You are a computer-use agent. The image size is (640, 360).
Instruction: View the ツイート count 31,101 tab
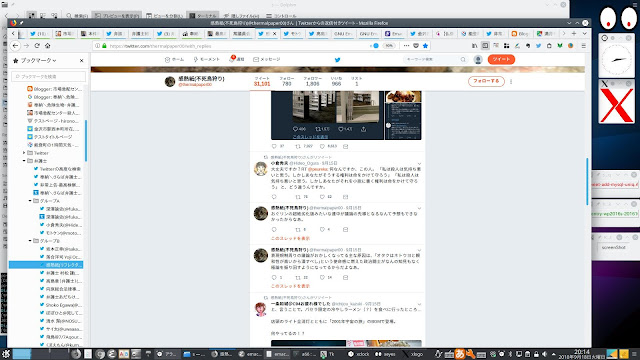pyautogui.click(x=262, y=81)
